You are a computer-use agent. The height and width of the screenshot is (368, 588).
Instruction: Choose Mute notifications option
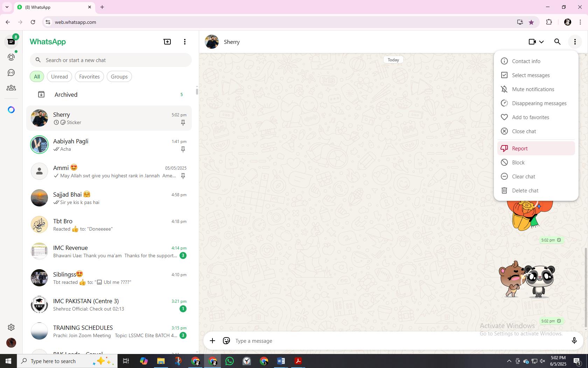536,89
